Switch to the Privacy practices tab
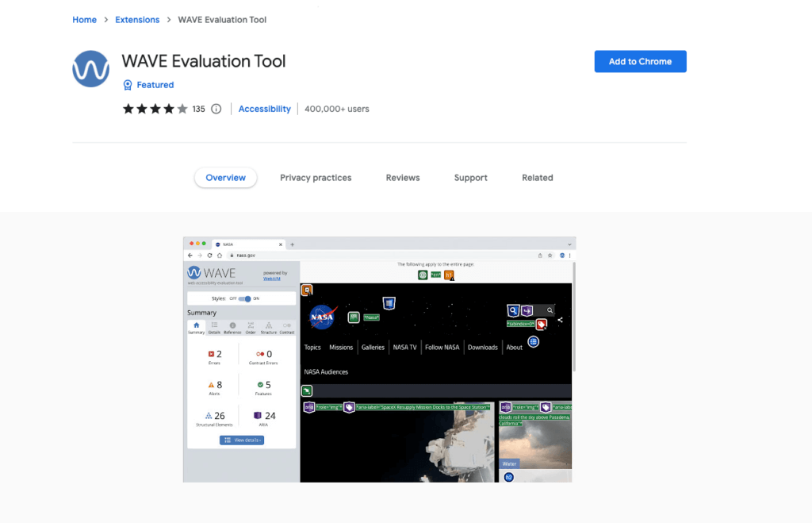 click(x=316, y=178)
